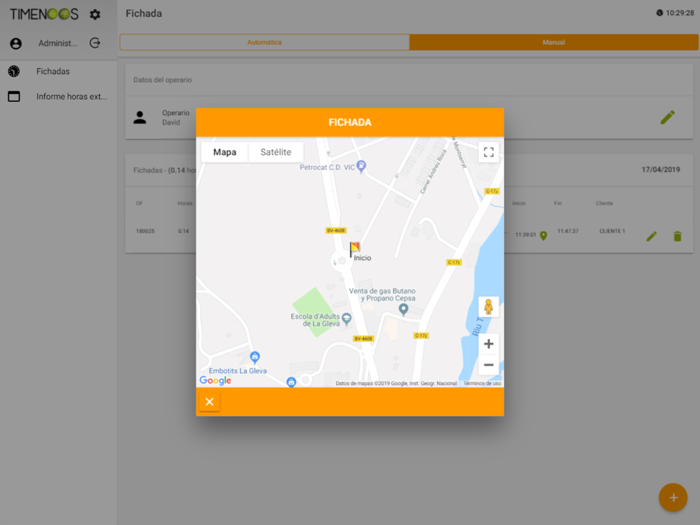Zoom out on the map
The width and height of the screenshot is (700, 525).
tap(488, 365)
